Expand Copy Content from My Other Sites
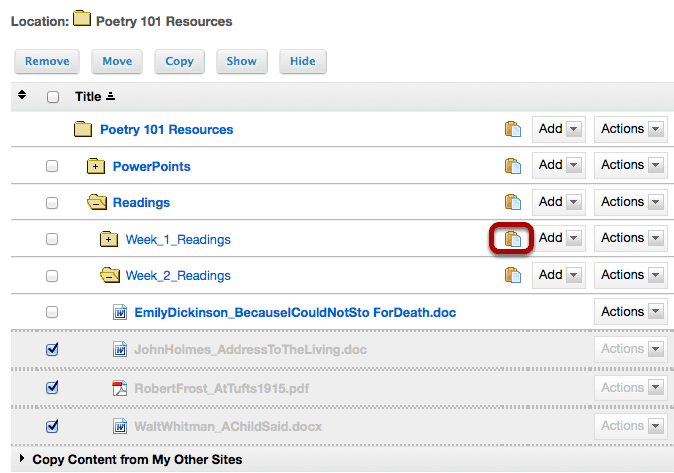 [x=137, y=459]
